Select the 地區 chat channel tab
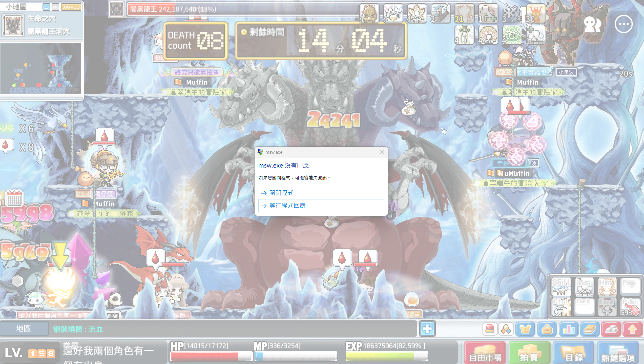The width and height of the screenshot is (644, 364). [x=24, y=329]
